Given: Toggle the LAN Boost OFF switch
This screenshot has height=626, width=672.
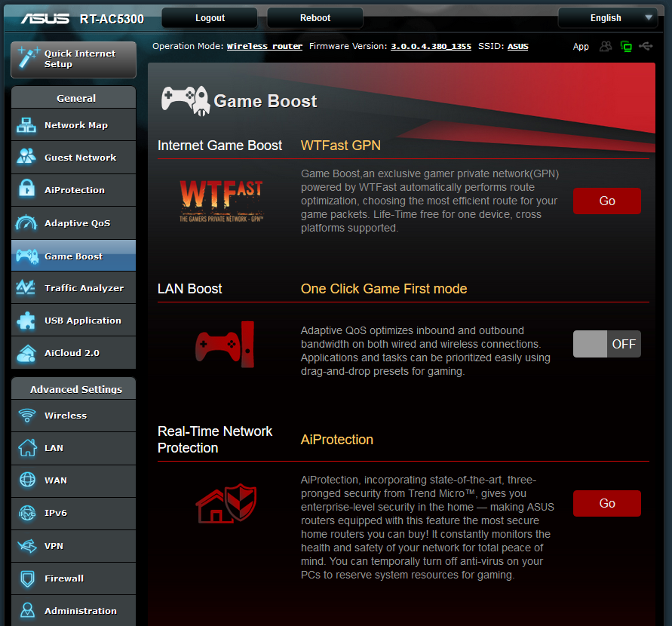Looking at the screenshot, I should (x=607, y=344).
